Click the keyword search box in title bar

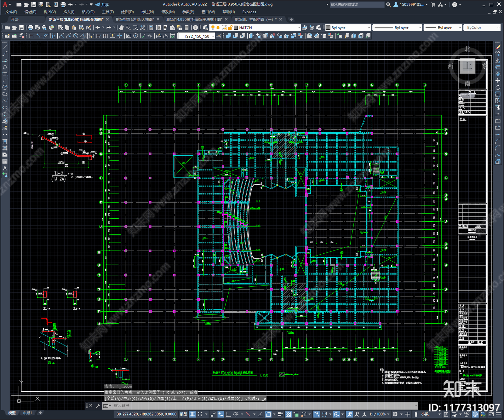click(x=357, y=4)
